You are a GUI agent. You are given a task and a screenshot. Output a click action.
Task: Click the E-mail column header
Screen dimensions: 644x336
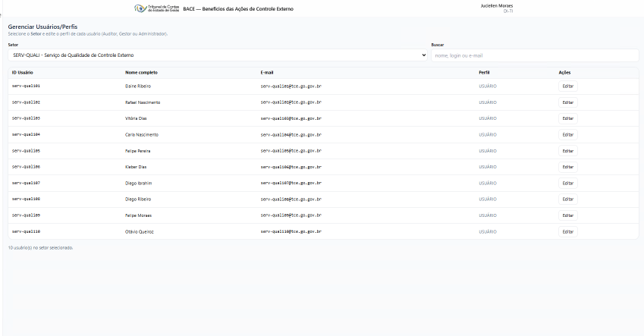(267, 72)
